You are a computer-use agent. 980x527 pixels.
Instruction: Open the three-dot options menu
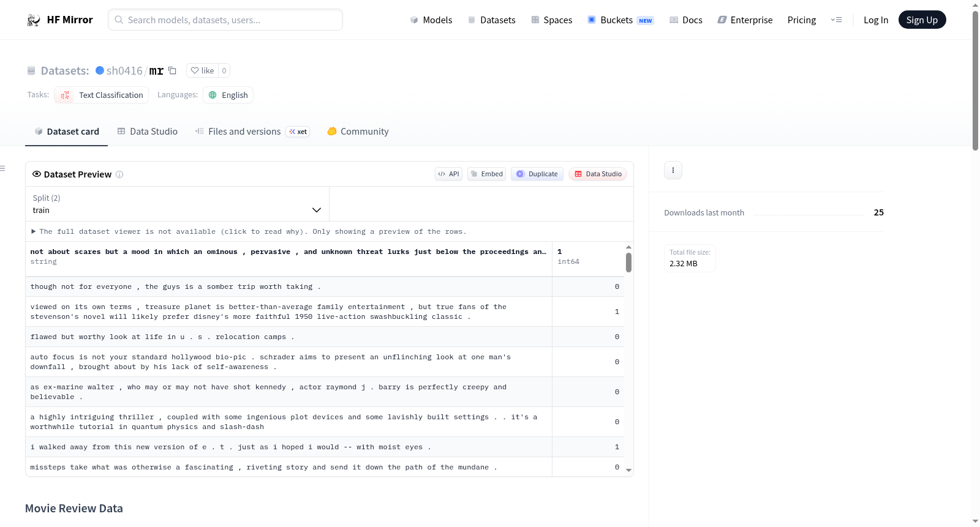(673, 170)
